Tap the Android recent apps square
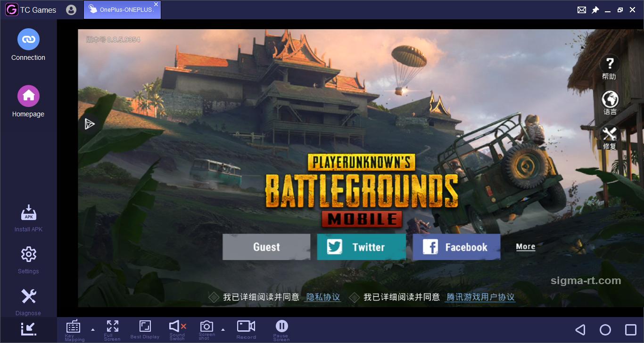 coord(631,330)
